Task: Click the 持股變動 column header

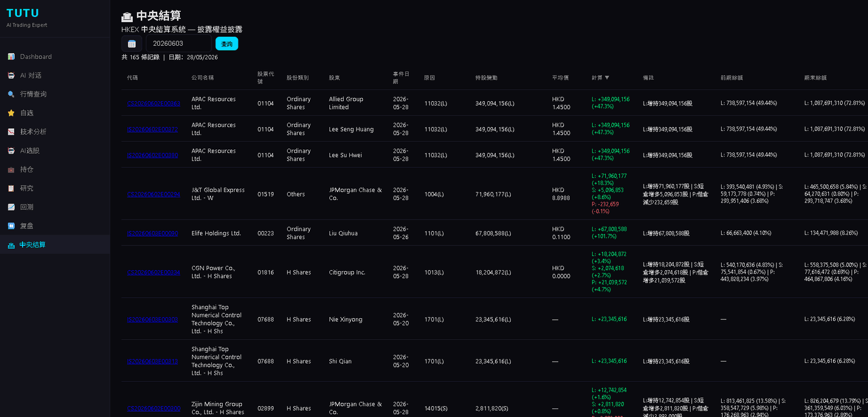Action: pyautogui.click(x=486, y=77)
